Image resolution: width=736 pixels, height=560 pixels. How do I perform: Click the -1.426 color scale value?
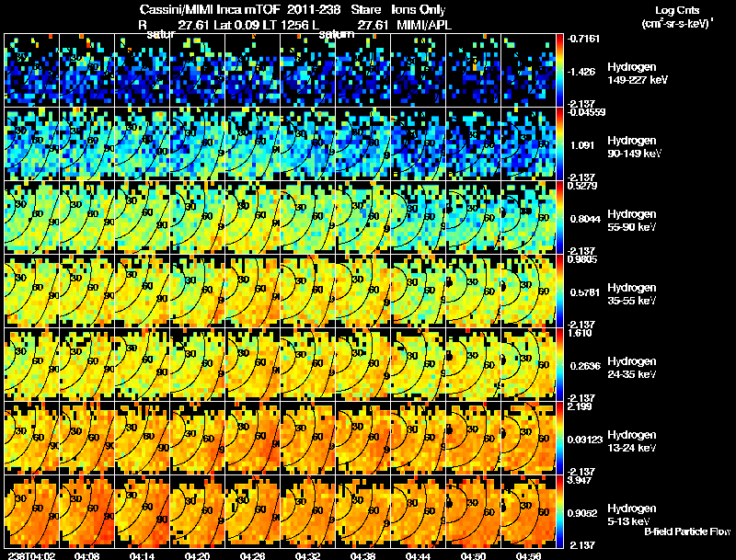click(x=581, y=72)
